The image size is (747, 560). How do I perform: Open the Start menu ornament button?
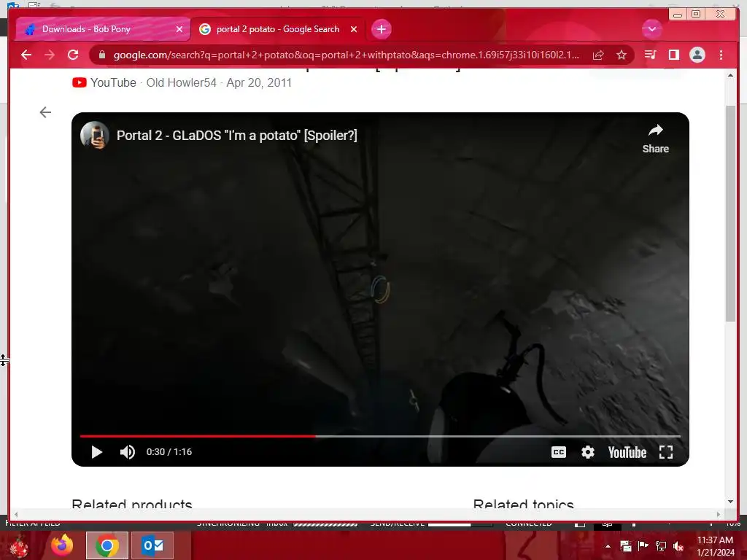tap(18, 545)
